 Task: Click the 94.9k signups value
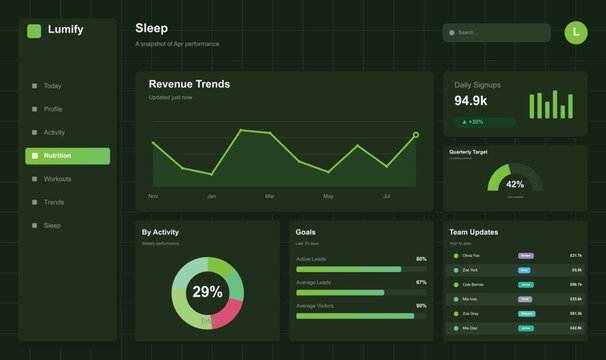tap(470, 101)
